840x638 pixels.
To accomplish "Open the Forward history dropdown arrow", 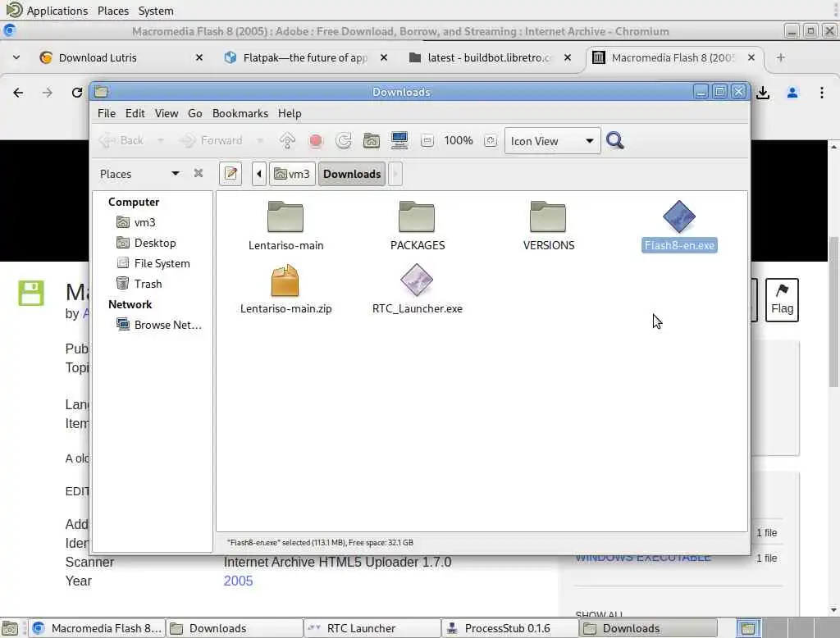I will click(x=260, y=141).
